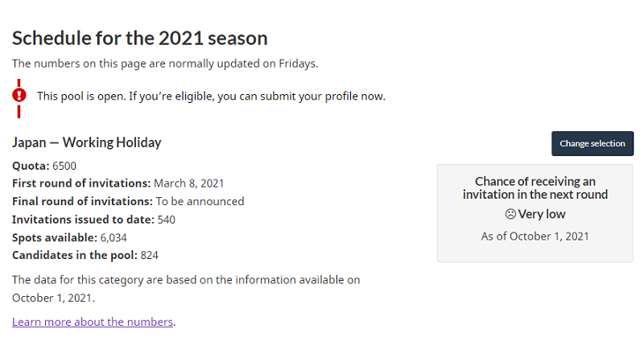This screenshot has height=362, width=644.
Task: Click the Quota: 6500 line
Action: 44,166
